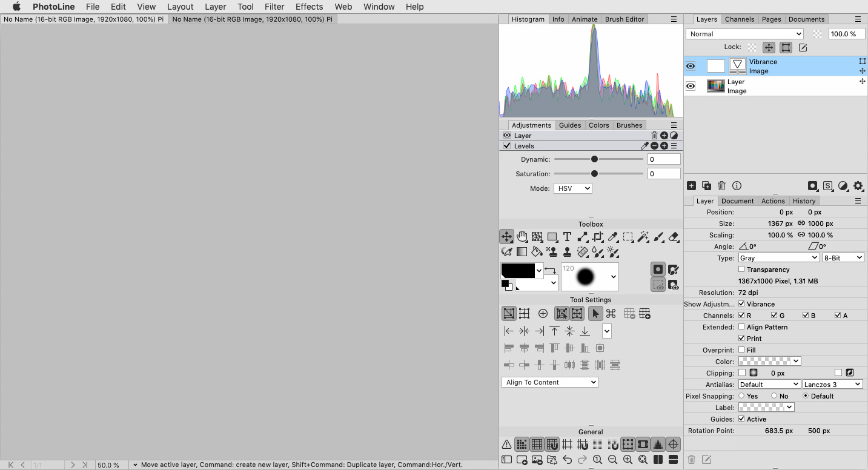Activate the Eraser tool
This screenshot has width=868, height=470.
[x=674, y=237]
